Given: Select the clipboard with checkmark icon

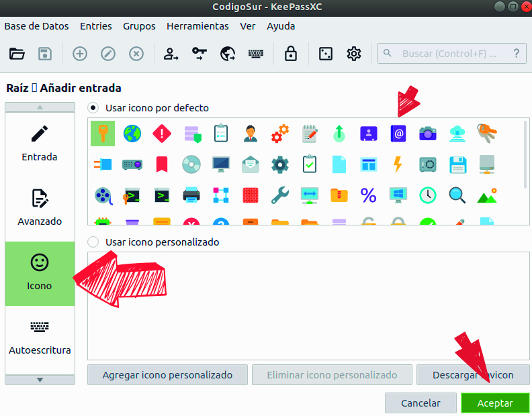Looking at the screenshot, I should [310, 164].
